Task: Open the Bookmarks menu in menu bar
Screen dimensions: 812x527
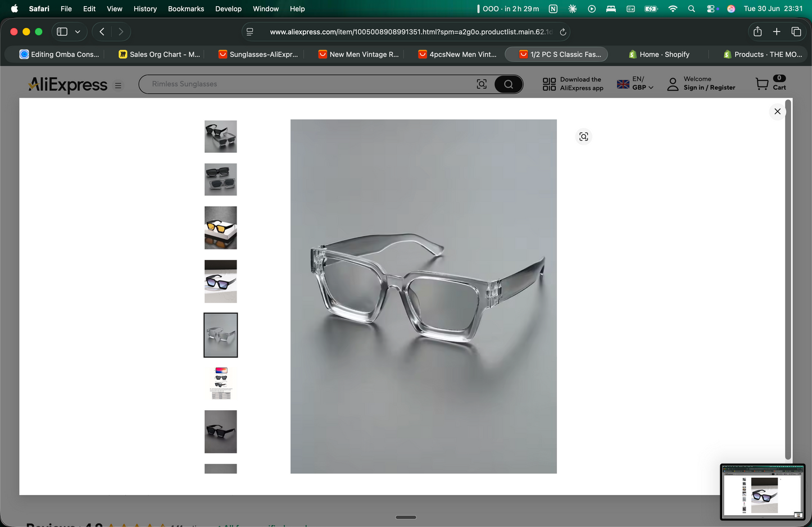Action: tap(186, 8)
